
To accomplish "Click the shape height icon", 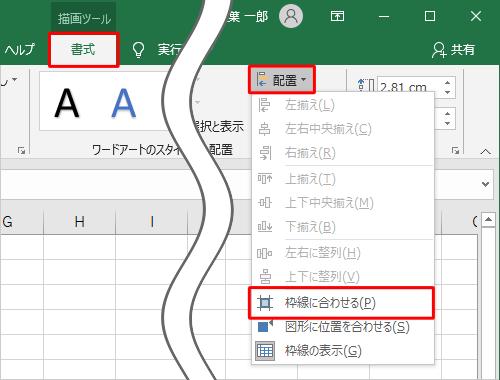I will pyautogui.click(x=366, y=85).
